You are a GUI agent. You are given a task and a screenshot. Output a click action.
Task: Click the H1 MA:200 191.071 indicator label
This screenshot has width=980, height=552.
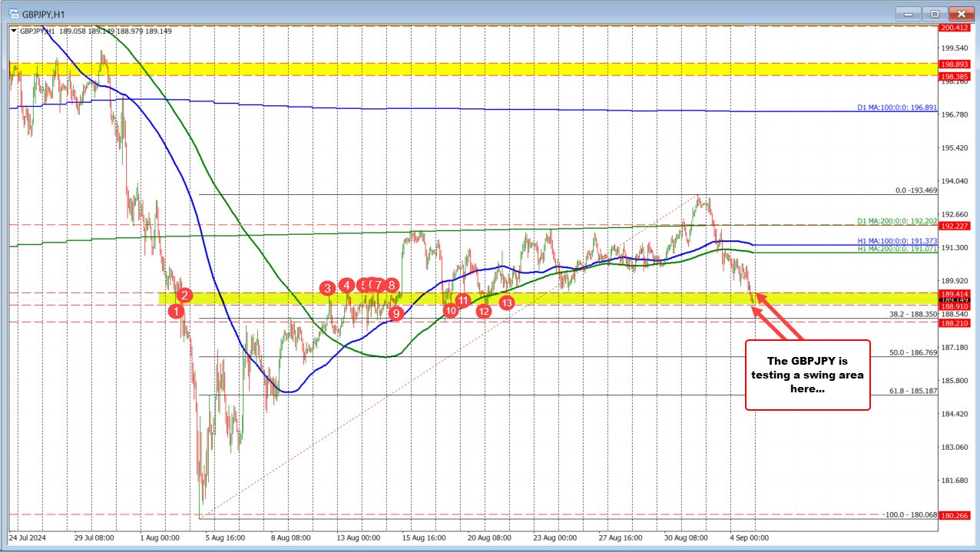pyautogui.click(x=897, y=250)
